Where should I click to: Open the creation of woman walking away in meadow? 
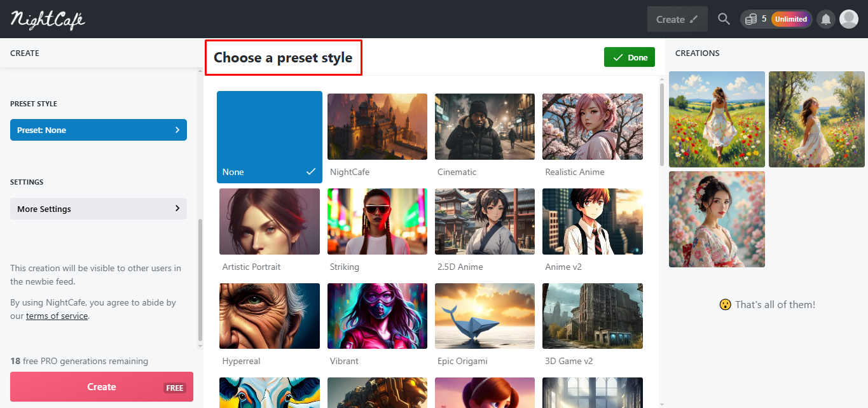pos(717,119)
